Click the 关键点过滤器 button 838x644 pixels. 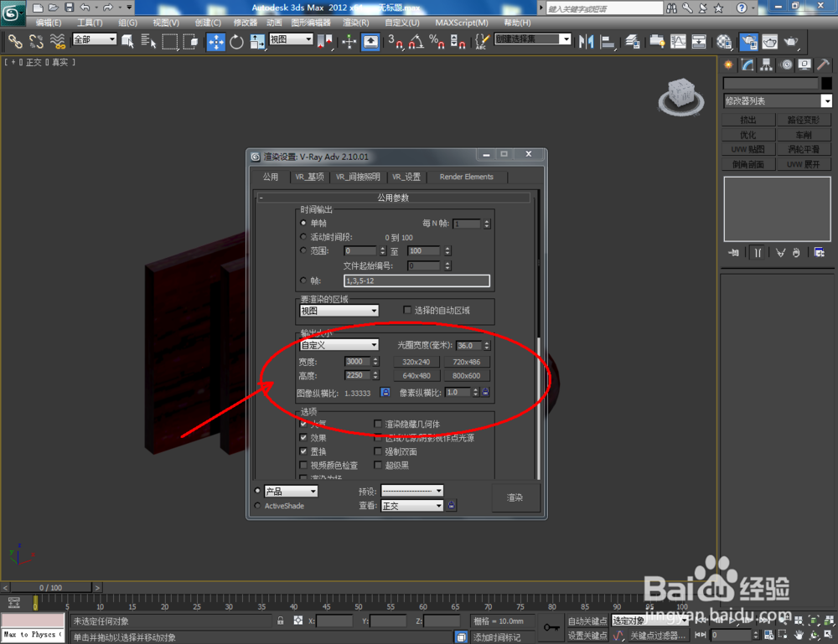(x=657, y=636)
